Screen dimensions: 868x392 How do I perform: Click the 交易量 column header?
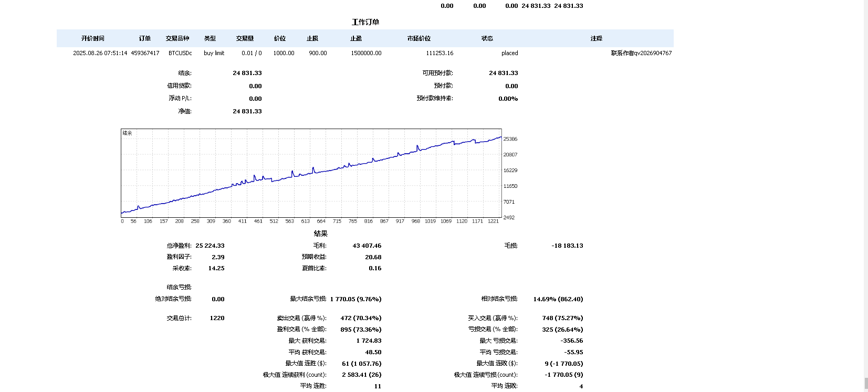[245, 38]
